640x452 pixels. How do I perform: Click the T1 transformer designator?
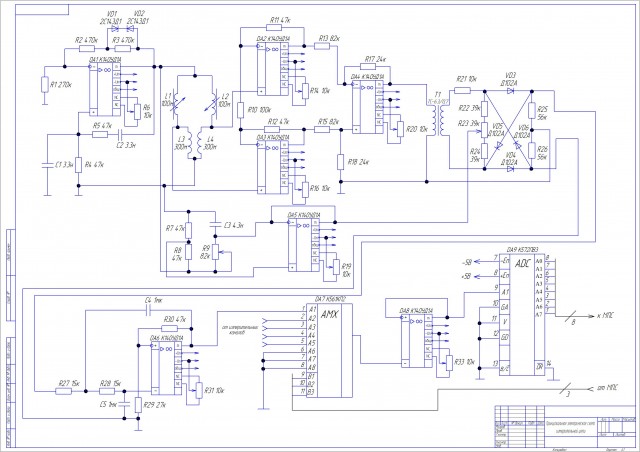tap(438, 94)
